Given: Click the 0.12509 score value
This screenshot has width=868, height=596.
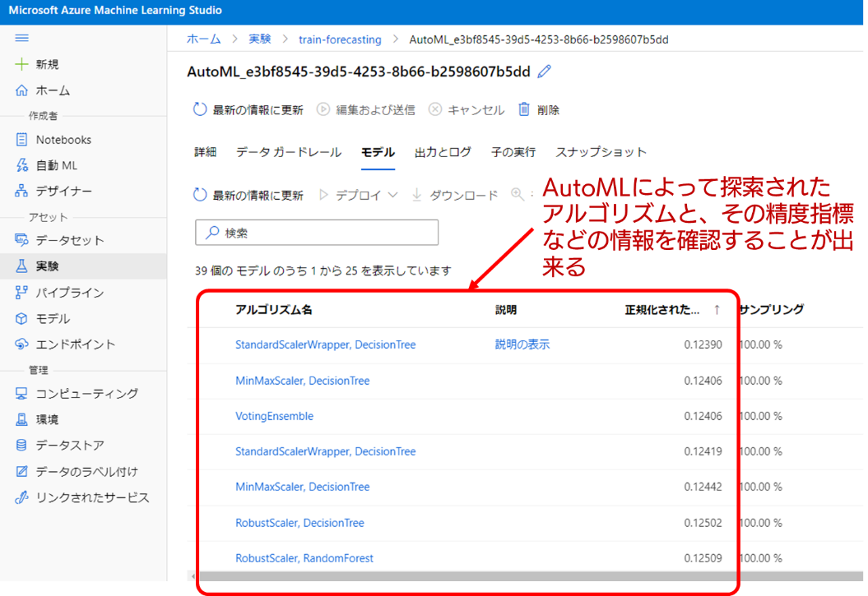Looking at the screenshot, I should pyautogui.click(x=703, y=558).
